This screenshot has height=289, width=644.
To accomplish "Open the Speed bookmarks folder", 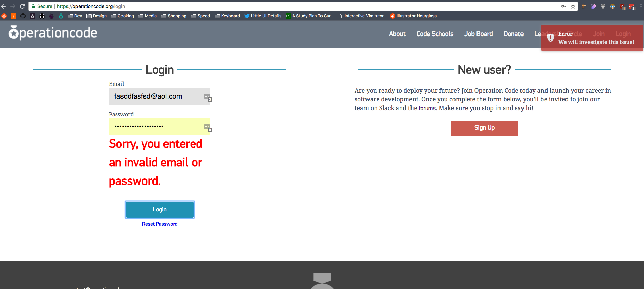I will tap(200, 16).
